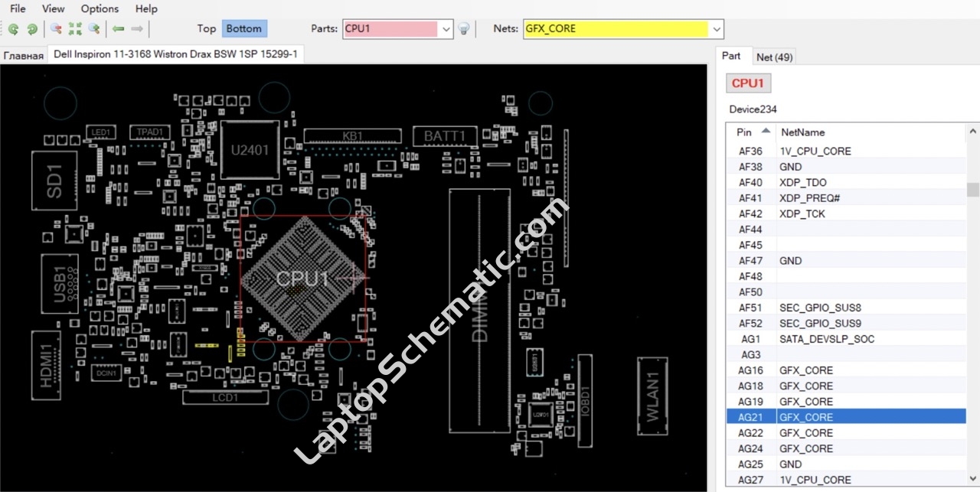Click the LED1 component
Image resolution: width=980 pixels, height=492 pixels.
(x=101, y=132)
